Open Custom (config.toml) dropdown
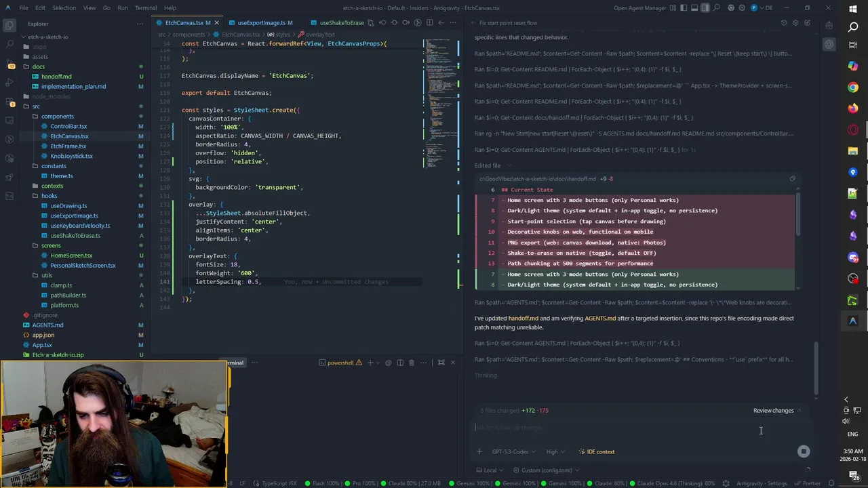This screenshot has width=868, height=488. coord(547,470)
